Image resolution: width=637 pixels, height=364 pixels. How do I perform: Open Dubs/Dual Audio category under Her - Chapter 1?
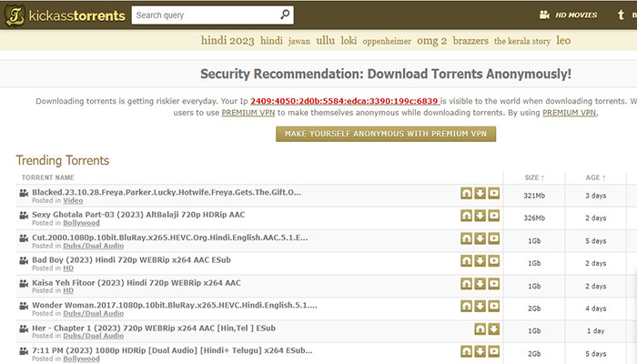click(x=94, y=336)
